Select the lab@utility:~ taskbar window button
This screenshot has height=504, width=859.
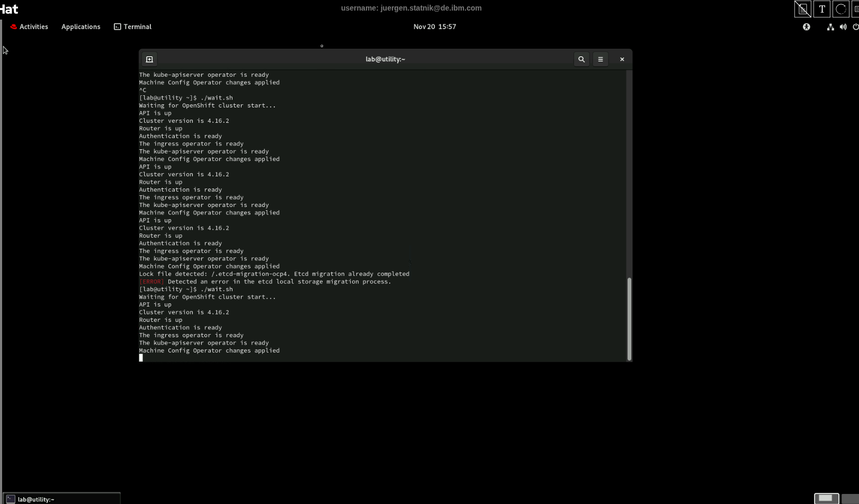pyautogui.click(x=62, y=499)
